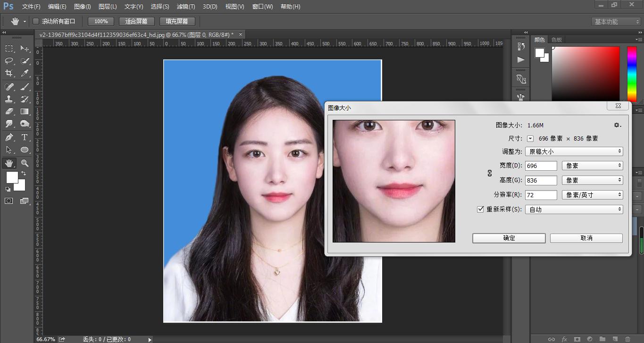Image resolution: width=644 pixels, height=343 pixels.
Task: Select the Clone Stamp tool
Action: click(9, 99)
